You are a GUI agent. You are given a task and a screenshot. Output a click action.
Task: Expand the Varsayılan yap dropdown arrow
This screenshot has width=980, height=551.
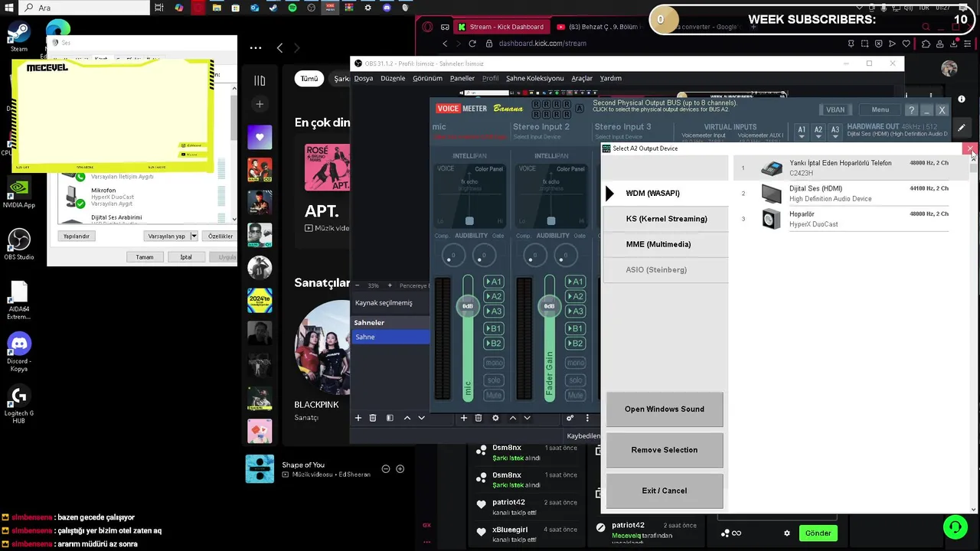(194, 236)
